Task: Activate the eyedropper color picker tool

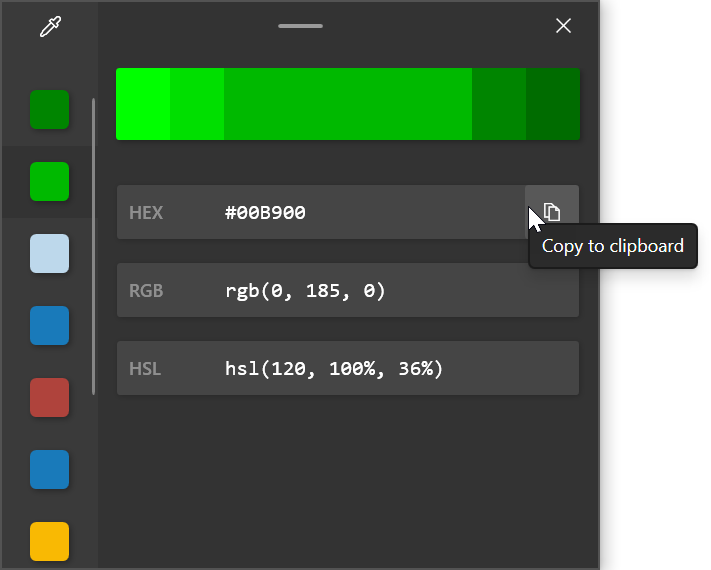Action: [x=49, y=27]
